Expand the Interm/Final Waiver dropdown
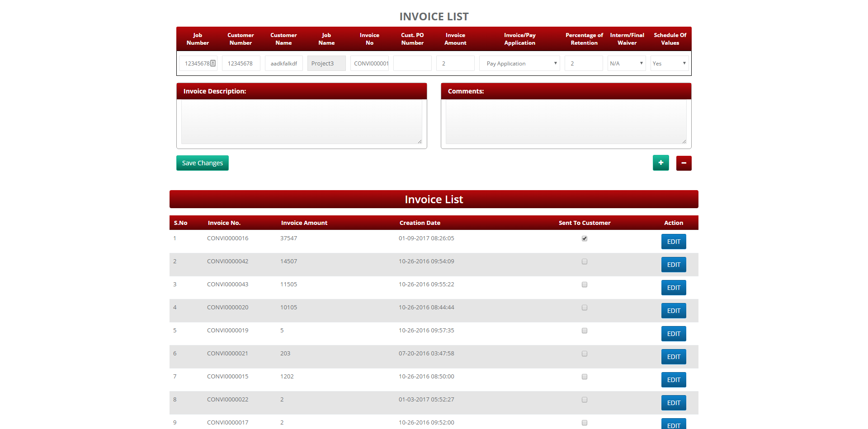Viewport: 868px width, 429px height. pos(627,63)
